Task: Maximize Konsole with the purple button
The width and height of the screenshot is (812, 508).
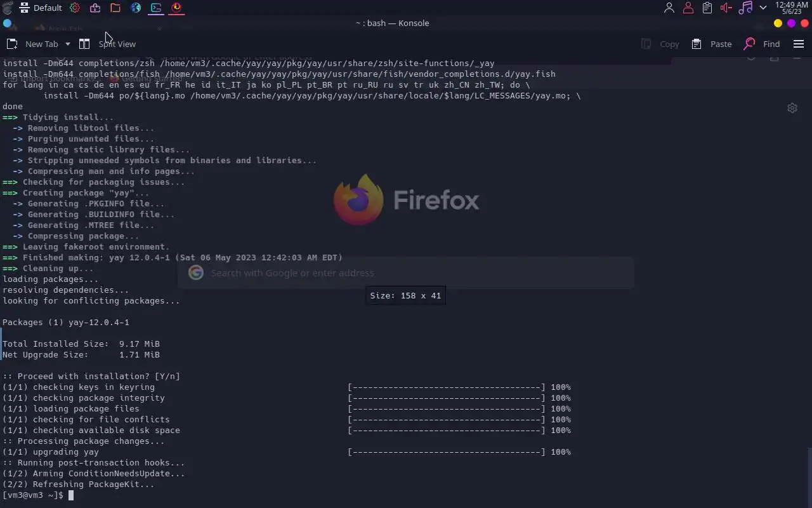Action: [791, 23]
